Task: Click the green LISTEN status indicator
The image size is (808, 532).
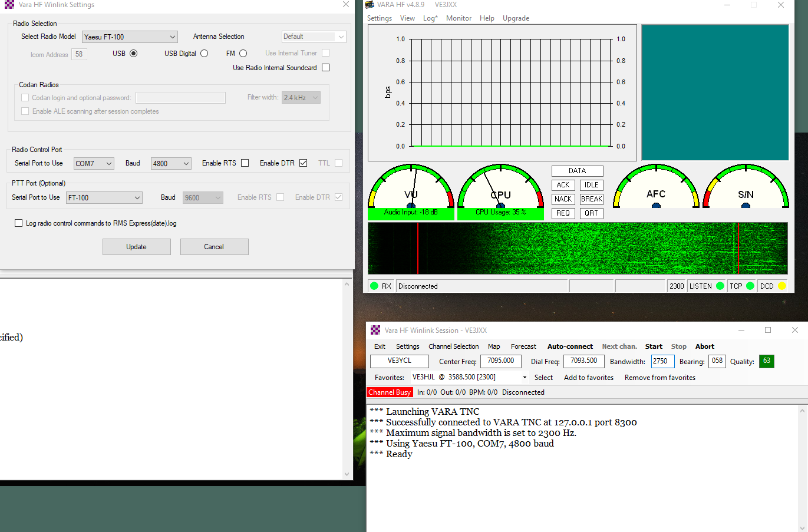Action: coord(720,286)
